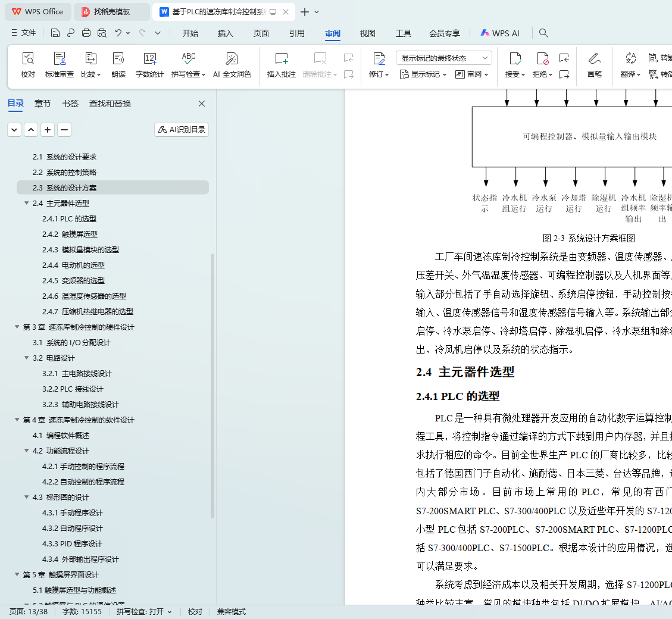Collapse 3.2 电路设计 tree node
The image size is (672, 619).
click(27, 358)
